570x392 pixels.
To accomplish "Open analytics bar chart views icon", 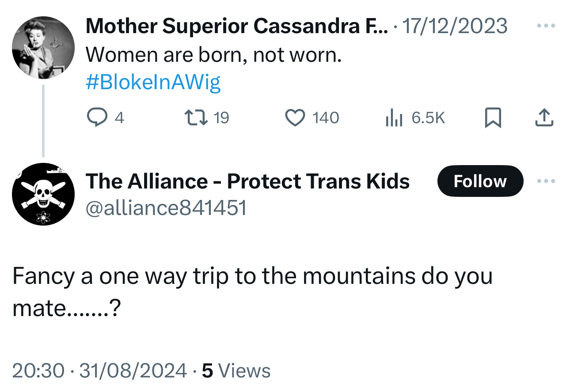I will click(393, 118).
